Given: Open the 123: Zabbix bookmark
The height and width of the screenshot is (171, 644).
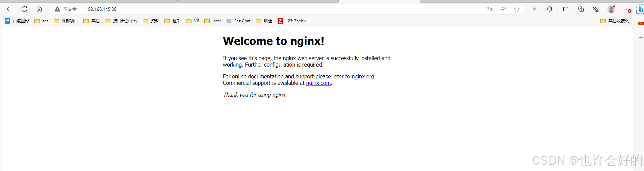Looking at the screenshot, I should [292, 21].
